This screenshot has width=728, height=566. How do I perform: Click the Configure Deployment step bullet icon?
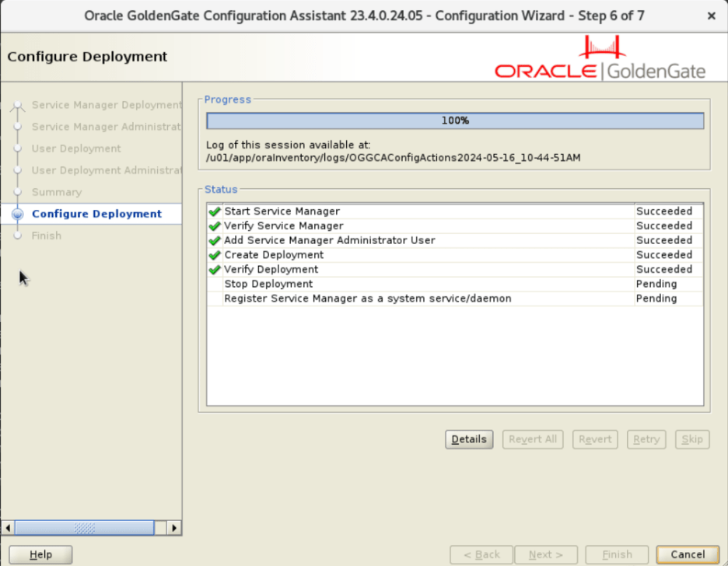coord(18,214)
